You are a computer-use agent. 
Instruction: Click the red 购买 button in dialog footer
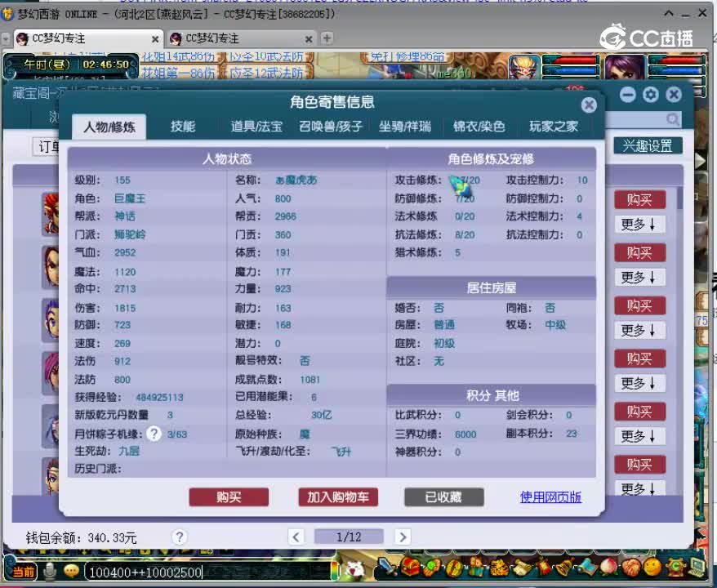tap(229, 497)
